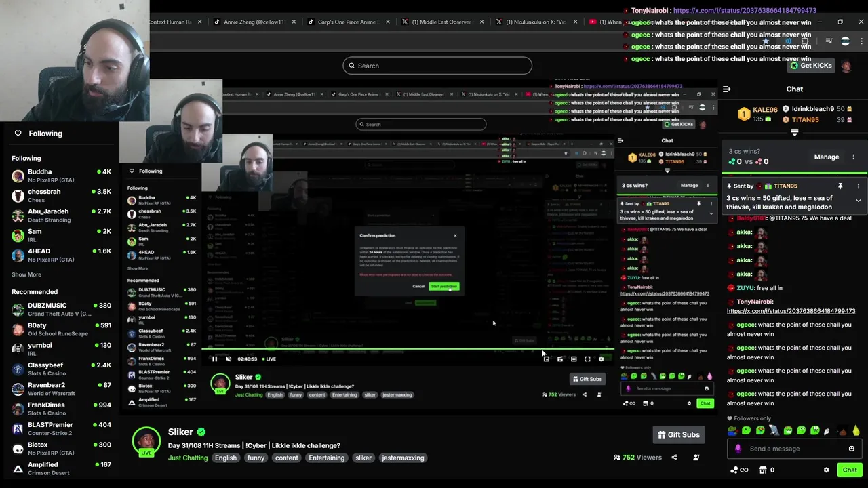Image resolution: width=868 pixels, height=488 pixels.
Task: Open the pinned message three-dot menu
Action: tap(858, 186)
